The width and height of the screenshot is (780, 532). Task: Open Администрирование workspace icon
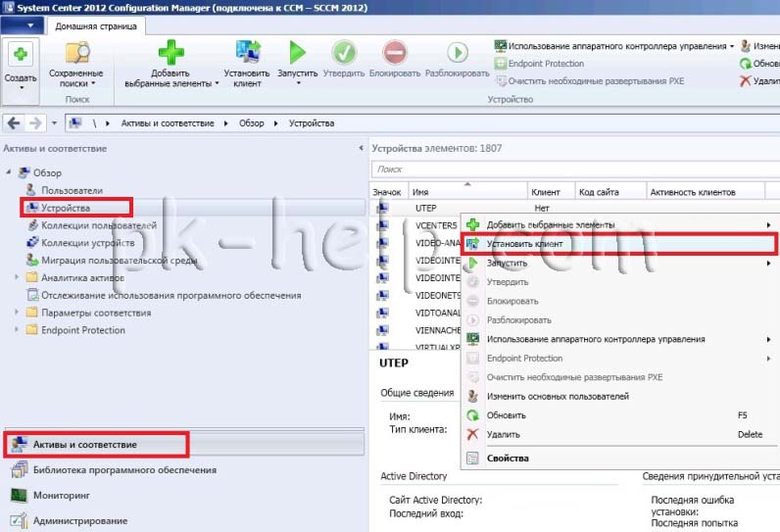point(19,520)
